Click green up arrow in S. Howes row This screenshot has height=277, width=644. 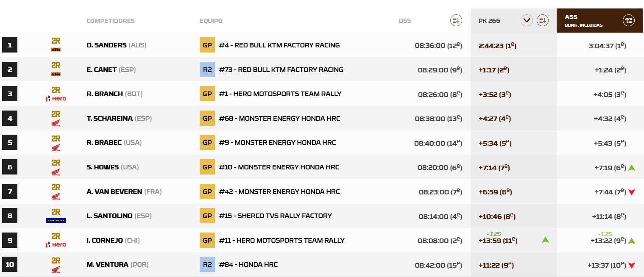pyautogui.click(x=631, y=168)
